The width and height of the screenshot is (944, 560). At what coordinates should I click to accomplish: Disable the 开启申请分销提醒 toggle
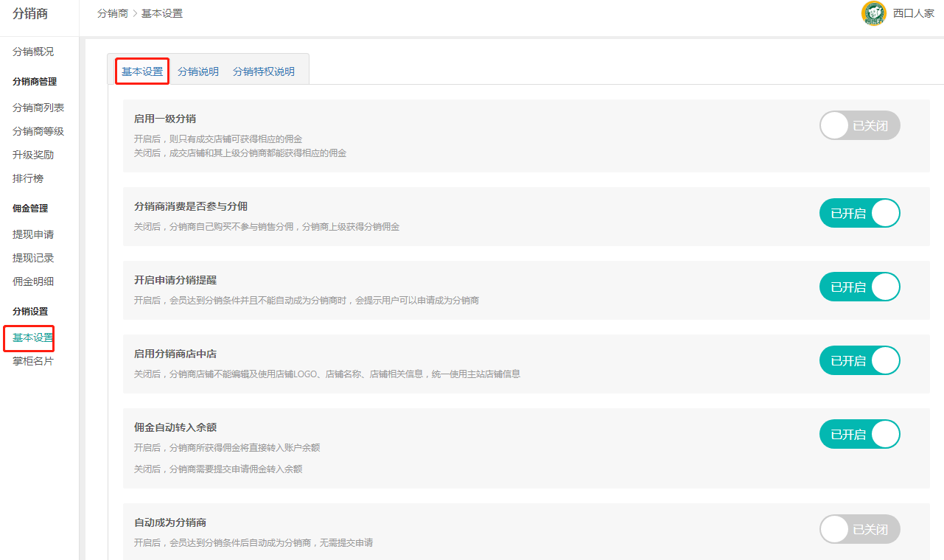tap(859, 287)
